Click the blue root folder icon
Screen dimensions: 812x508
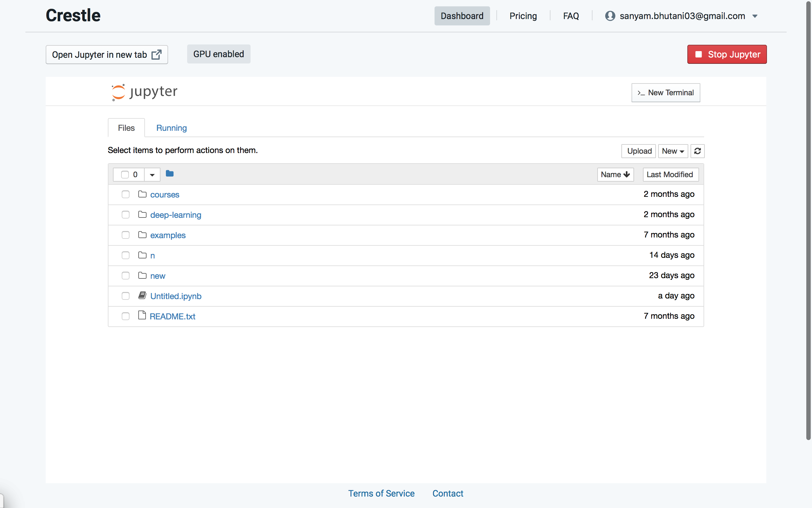click(x=170, y=174)
